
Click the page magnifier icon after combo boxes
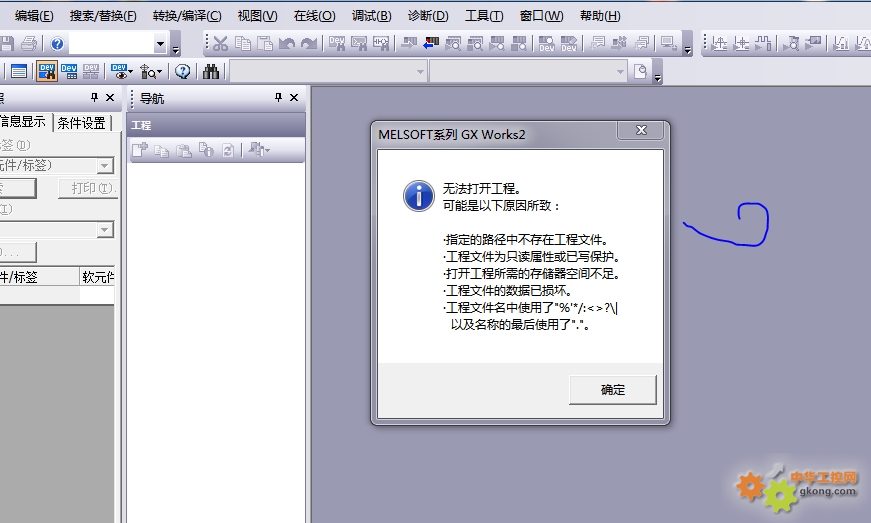click(640, 71)
